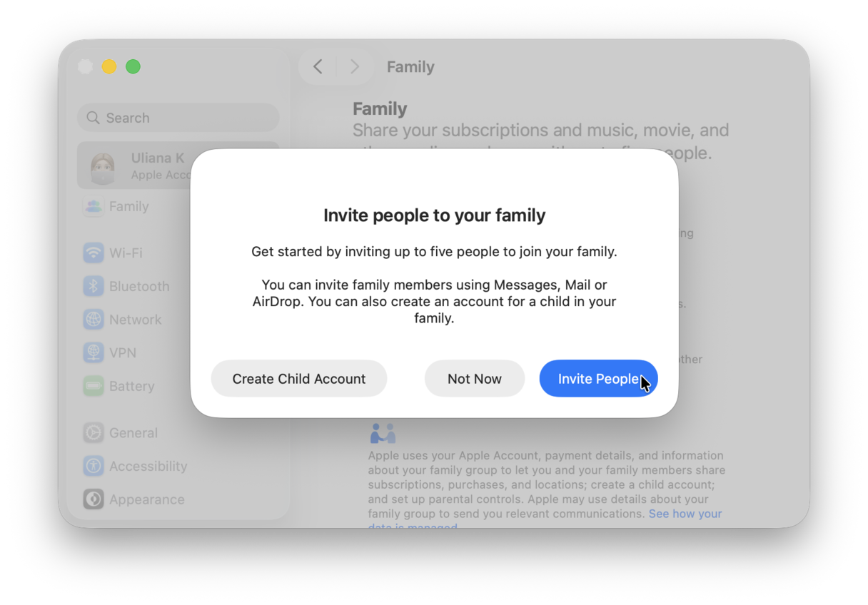Open the Battery icon in sidebar
This screenshot has width=868, height=605.
coord(94,386)
